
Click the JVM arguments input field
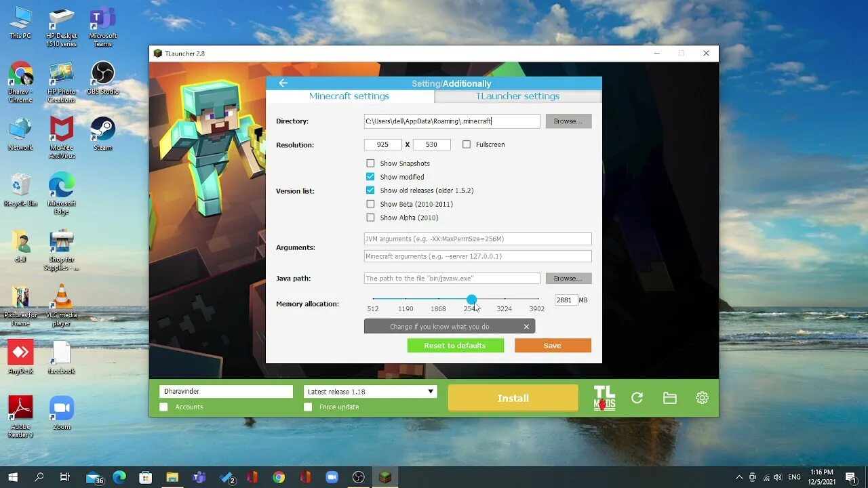(477, 239)
